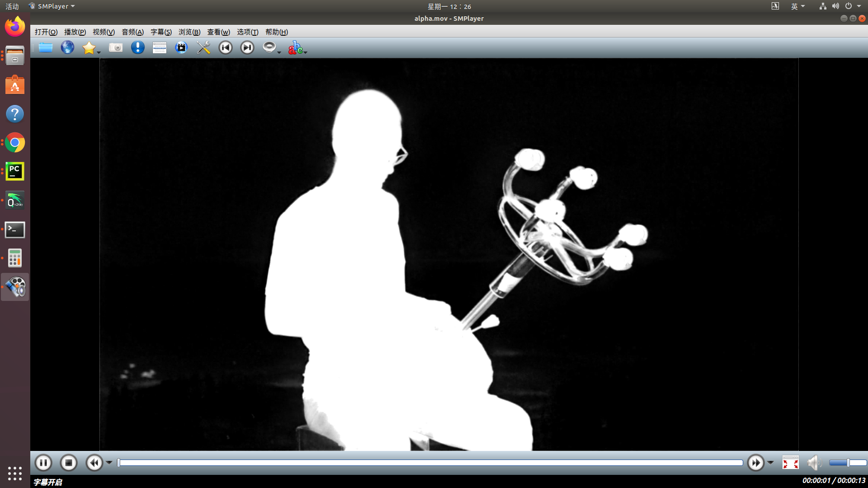Viewport: 868px width, 488px height.
Task: Expand the audio track speaker dropdown
Action: pos(279,52)
